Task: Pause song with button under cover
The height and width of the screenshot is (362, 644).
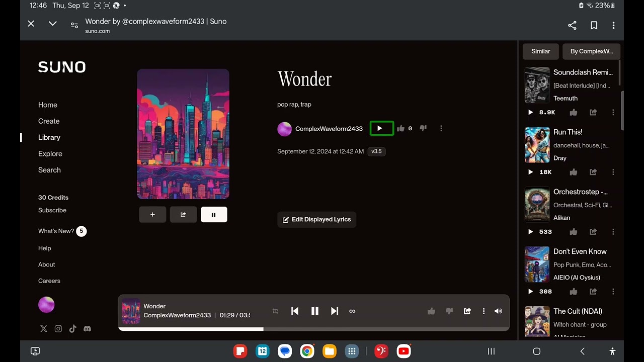Action: point(214,215)
